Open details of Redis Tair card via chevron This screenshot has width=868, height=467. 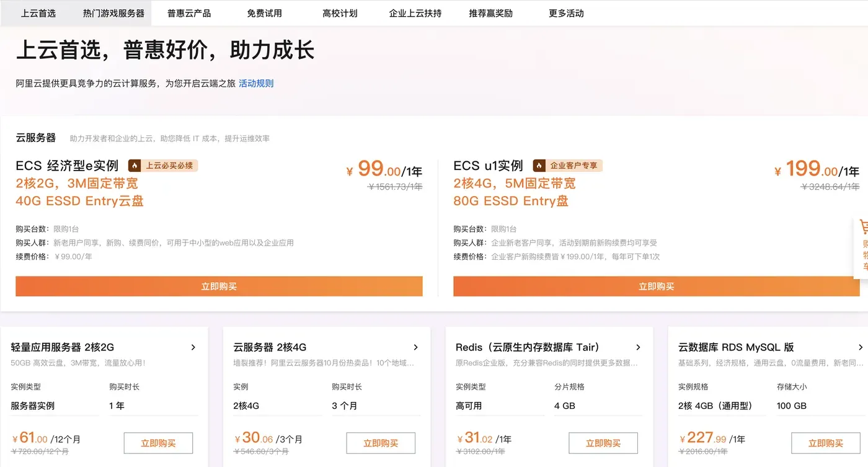638,347
